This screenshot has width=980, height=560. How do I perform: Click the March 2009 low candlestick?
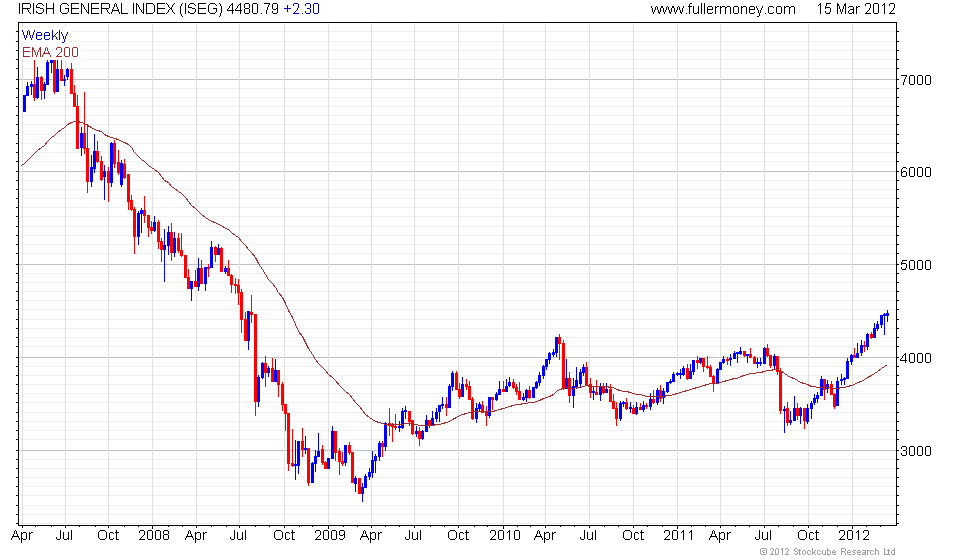click(362, 491)
